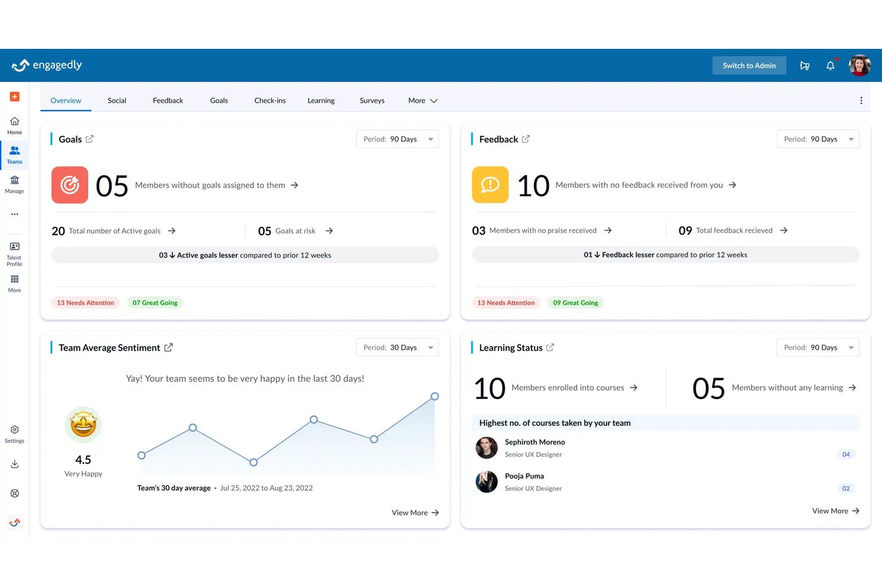
Task: Click arrow next to Members with no feedback received
Action: [732, 185]
